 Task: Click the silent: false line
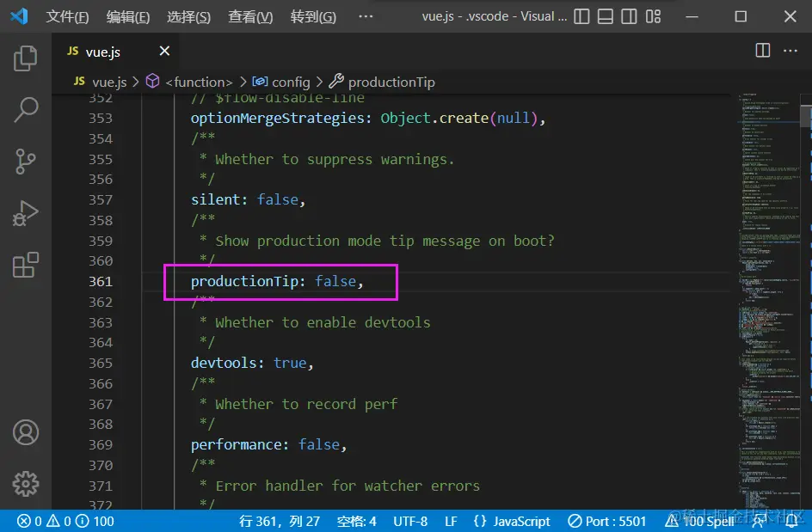[x=248, y=199]
